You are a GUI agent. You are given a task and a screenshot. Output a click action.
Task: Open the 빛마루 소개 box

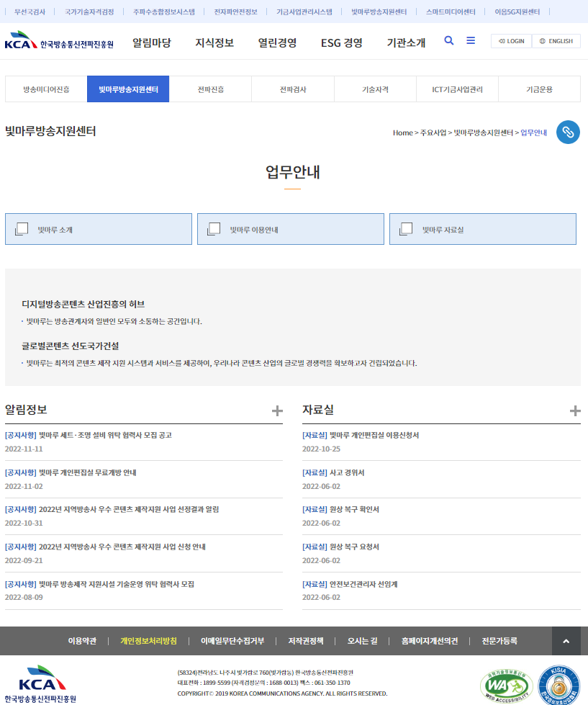99,229
